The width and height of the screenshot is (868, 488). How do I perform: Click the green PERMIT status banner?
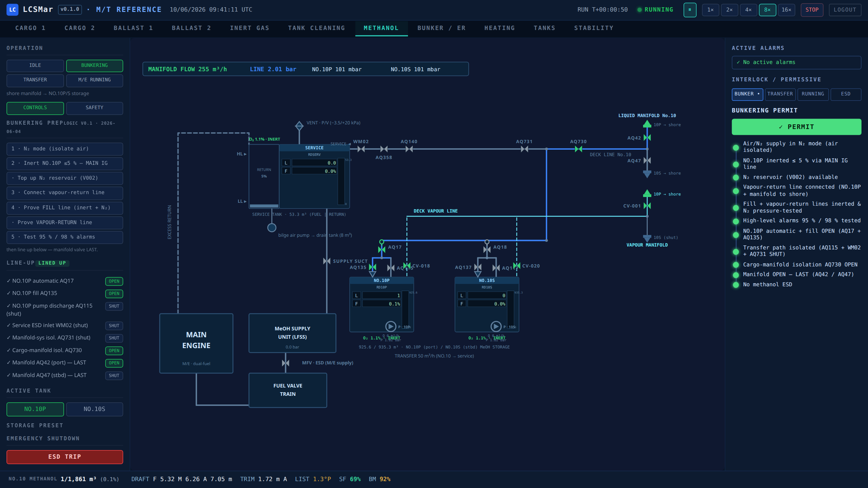click(x=796, y=127)
